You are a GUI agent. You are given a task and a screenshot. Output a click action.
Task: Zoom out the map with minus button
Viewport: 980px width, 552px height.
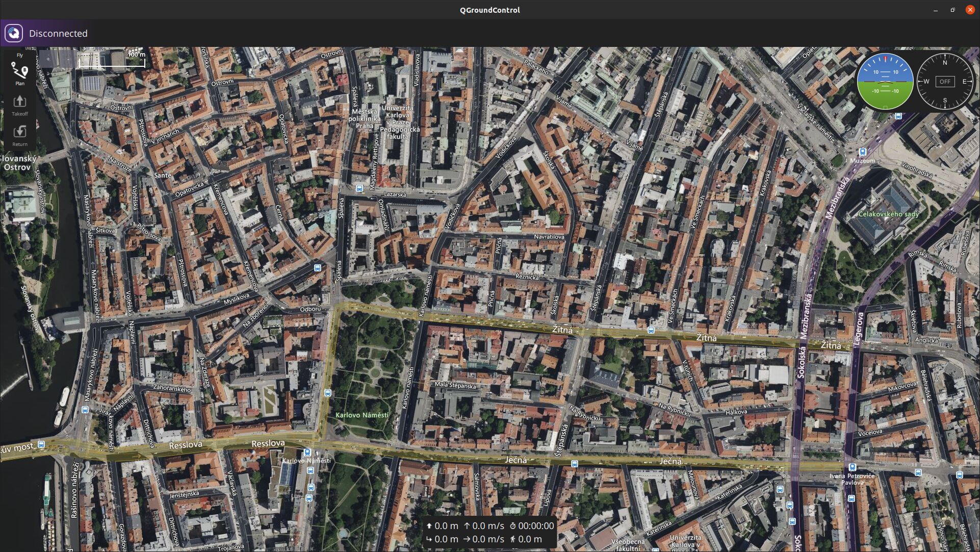[x=67, y=59]
